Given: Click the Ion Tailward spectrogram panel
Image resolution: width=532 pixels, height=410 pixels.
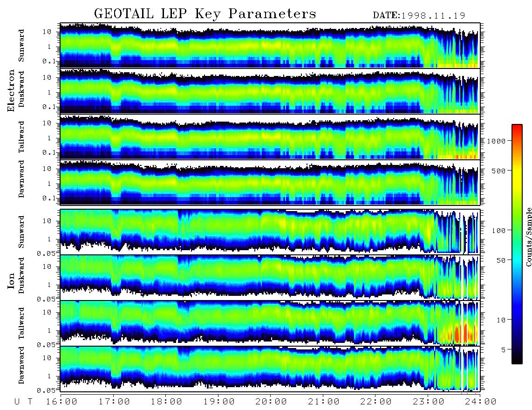Looking at the screenshot, I should coord(270,323).
